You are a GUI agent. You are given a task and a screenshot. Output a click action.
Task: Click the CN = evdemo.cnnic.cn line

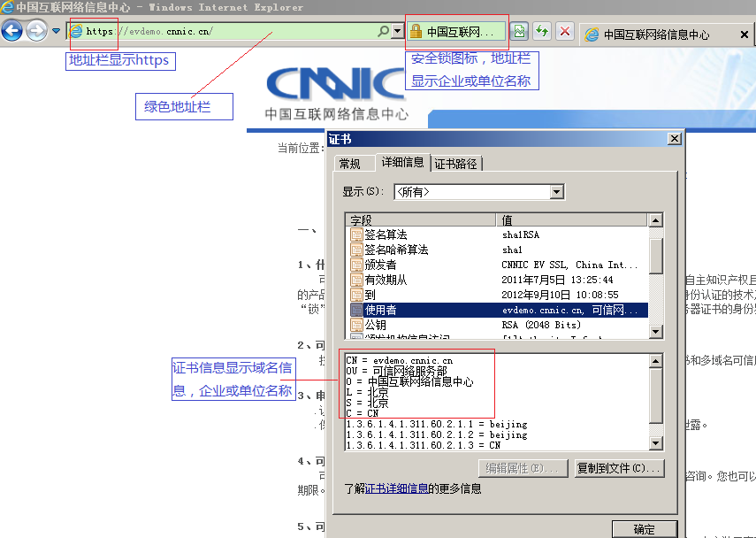point(400,360)
